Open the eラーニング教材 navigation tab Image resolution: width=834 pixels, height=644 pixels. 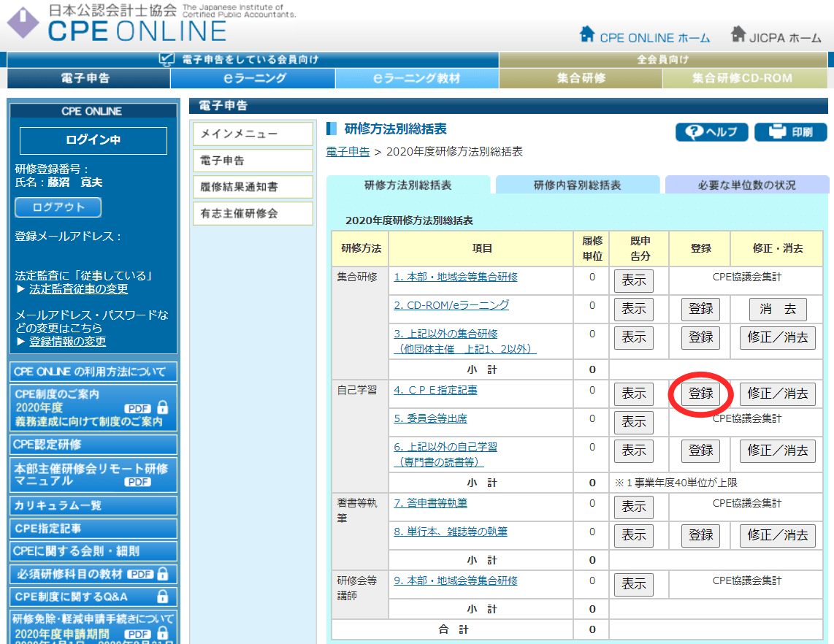pyautogui.click(x=417, y=78)
